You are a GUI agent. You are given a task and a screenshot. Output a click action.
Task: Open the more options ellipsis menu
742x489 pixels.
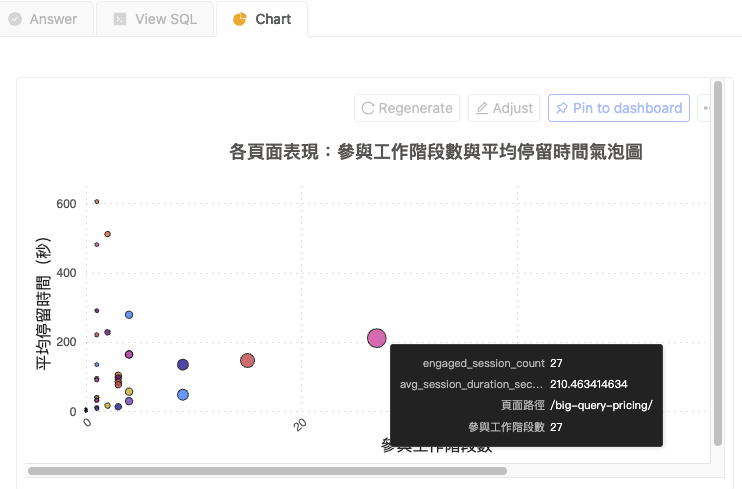[705, 108]
